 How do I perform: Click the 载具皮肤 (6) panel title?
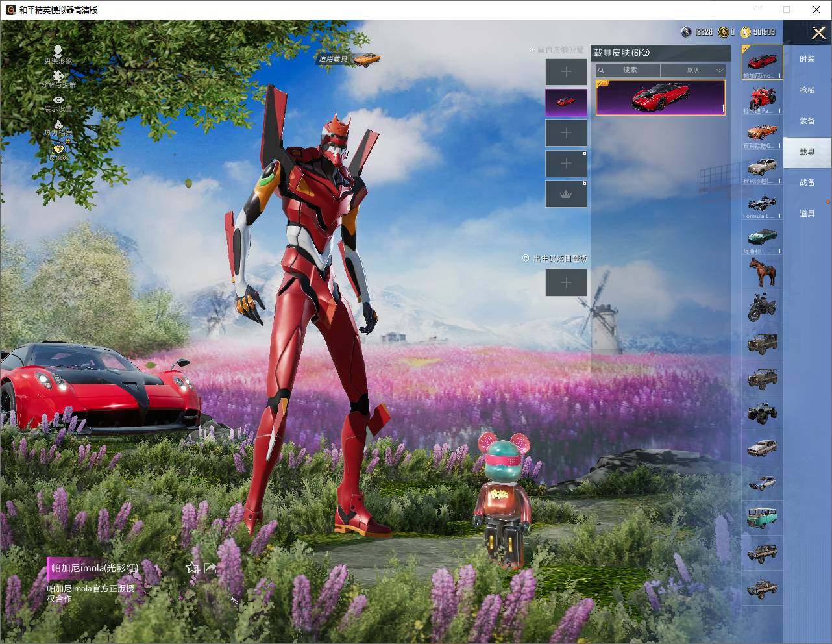click(x=617, y=53)
